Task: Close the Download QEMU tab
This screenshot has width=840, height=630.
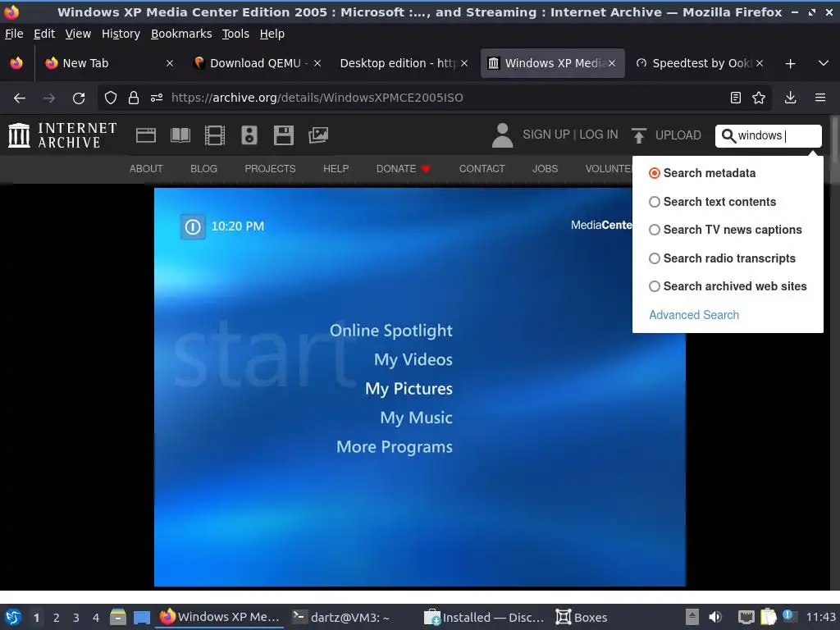Action: [317, 63]
